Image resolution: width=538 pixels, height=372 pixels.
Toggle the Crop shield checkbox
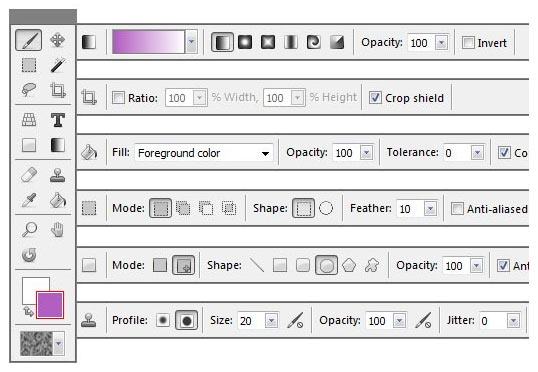click(x=375, y=98)
